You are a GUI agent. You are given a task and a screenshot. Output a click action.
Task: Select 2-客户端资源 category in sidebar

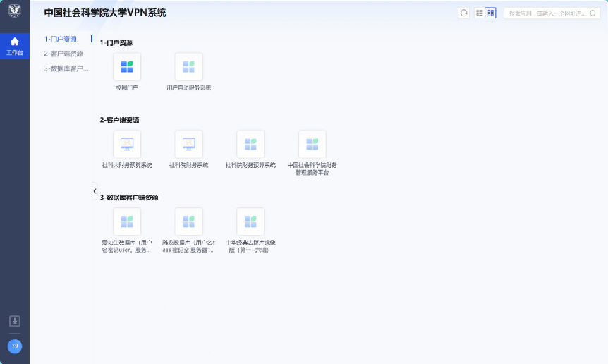(x=63, y=54)
